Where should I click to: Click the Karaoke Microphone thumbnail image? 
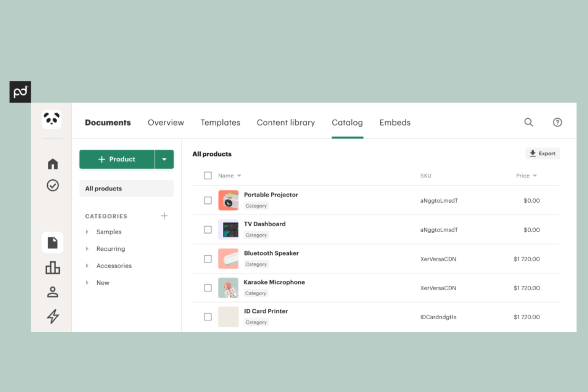[228, 288]
